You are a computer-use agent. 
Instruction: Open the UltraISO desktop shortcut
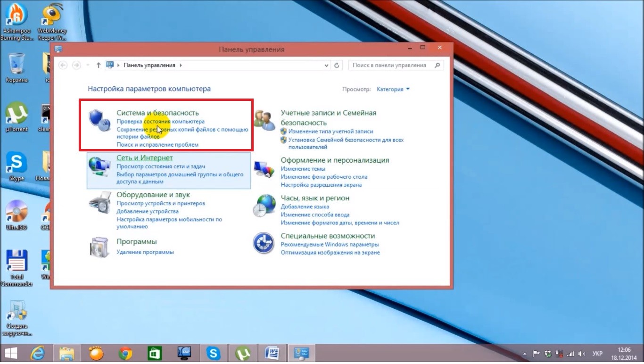17,215
